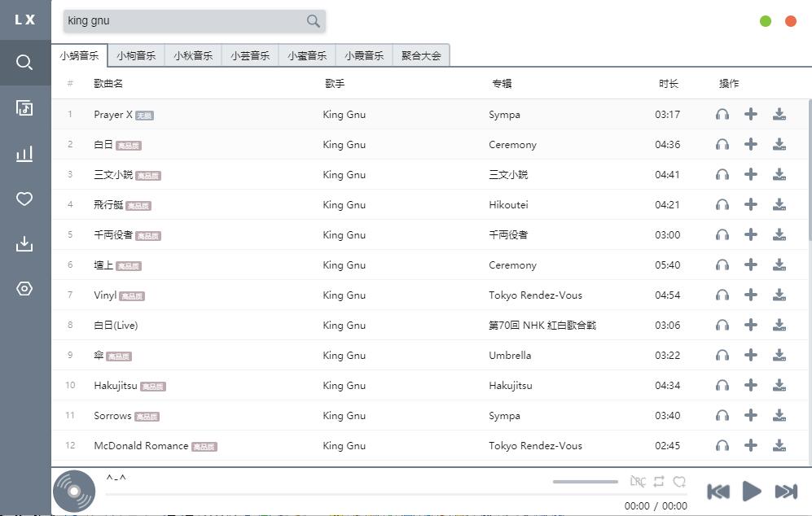Select the duration cell 05:40
Image resolution: width=812 pixels, height=516 pixels.
tap(668, 265)
